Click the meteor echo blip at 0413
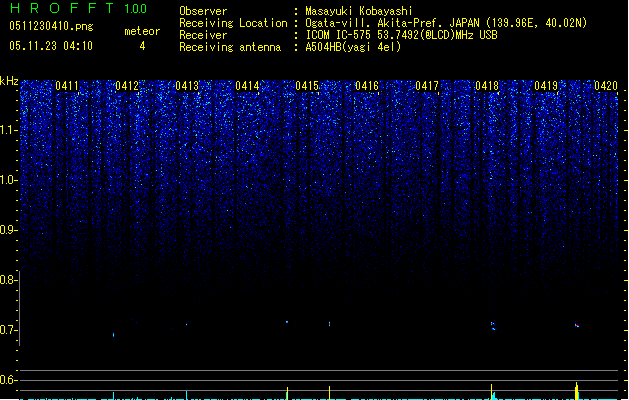The image size is (629, 400). [x=187, y=324]
